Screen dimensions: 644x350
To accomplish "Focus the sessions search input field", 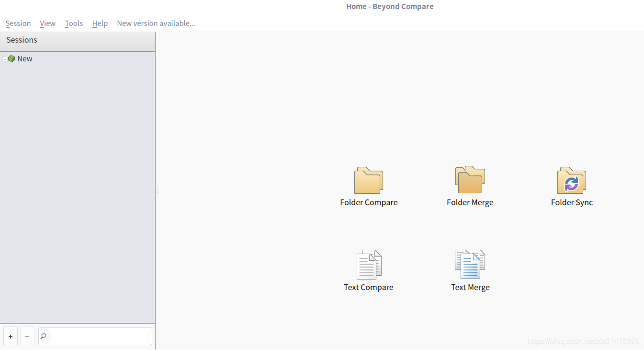I will 95,337.
